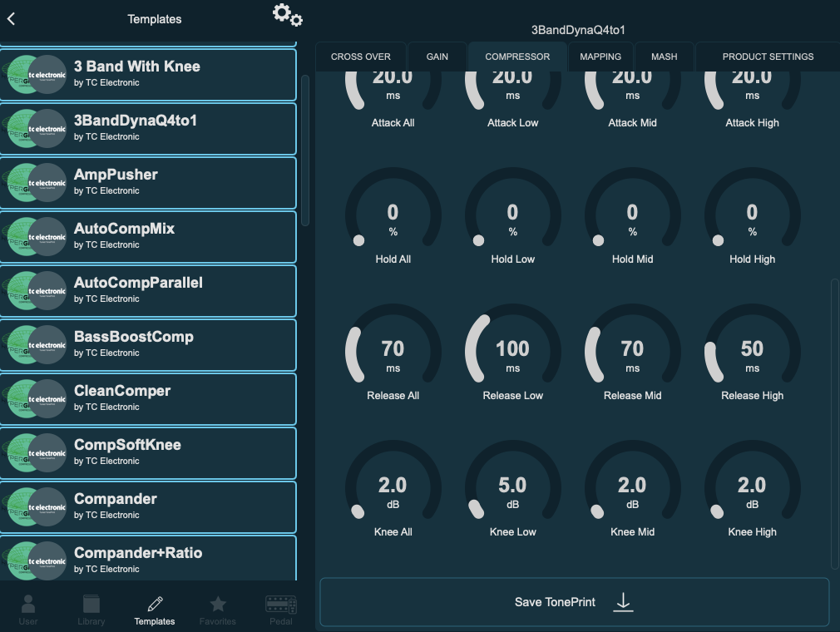The image size is (840, 632).
Task: Open the settings gears at the top
Action: point(287,17)
